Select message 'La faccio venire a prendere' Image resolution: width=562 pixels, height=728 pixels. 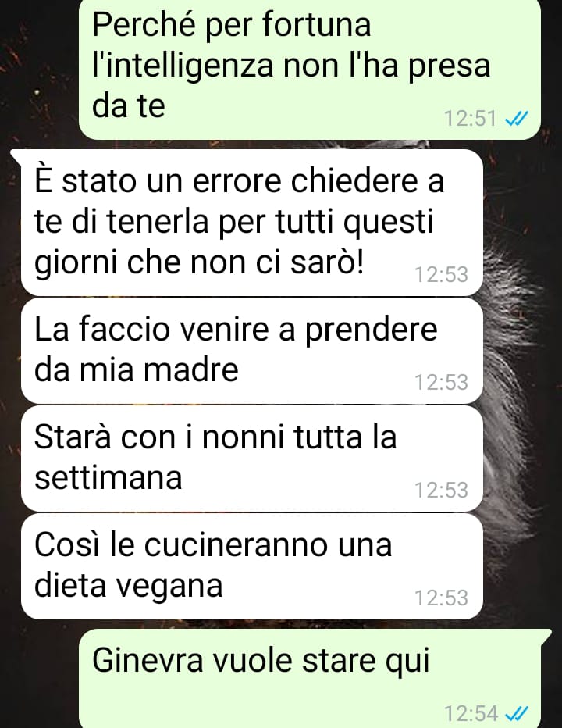[x=252, y=351]
